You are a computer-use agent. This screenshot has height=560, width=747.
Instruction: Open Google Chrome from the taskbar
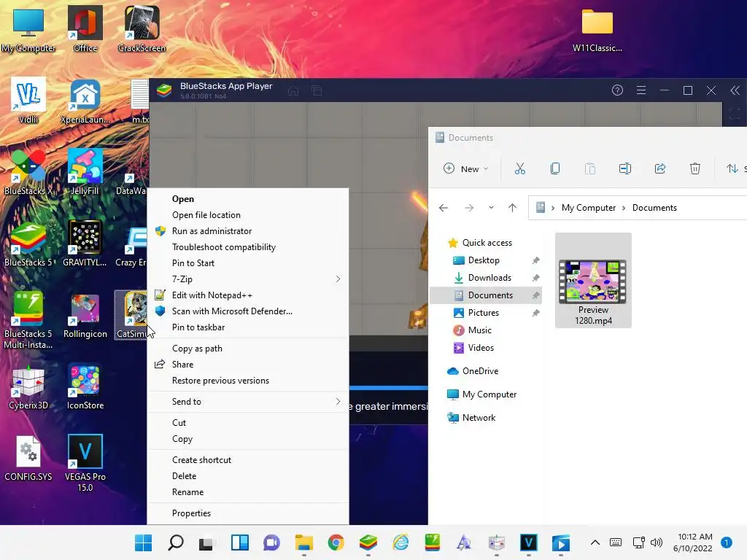[336, 542]
